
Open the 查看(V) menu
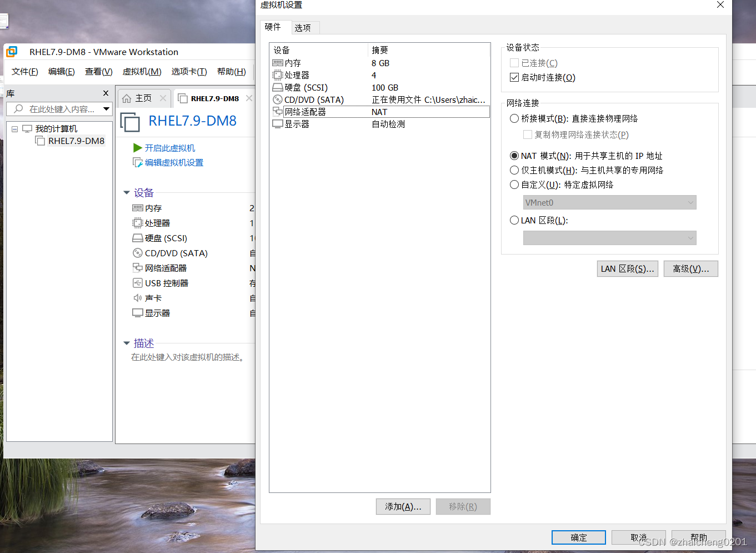pyautogui.click(x=98, y=72)
